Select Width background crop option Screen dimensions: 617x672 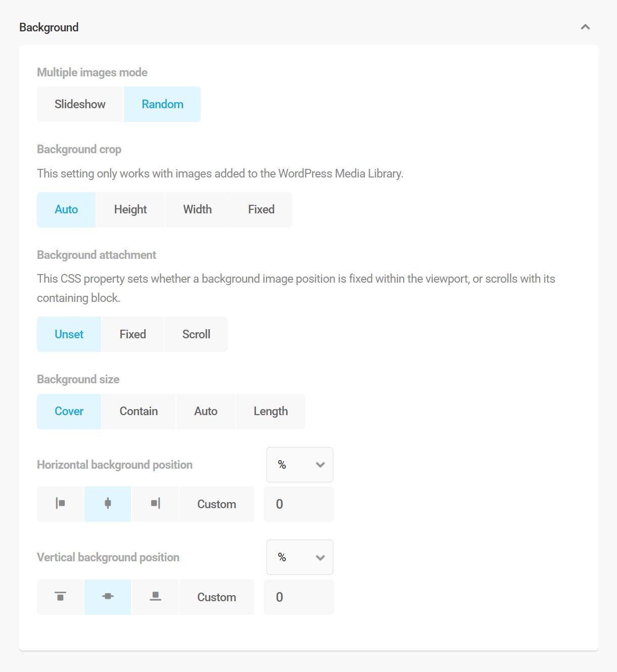(197, 209)
